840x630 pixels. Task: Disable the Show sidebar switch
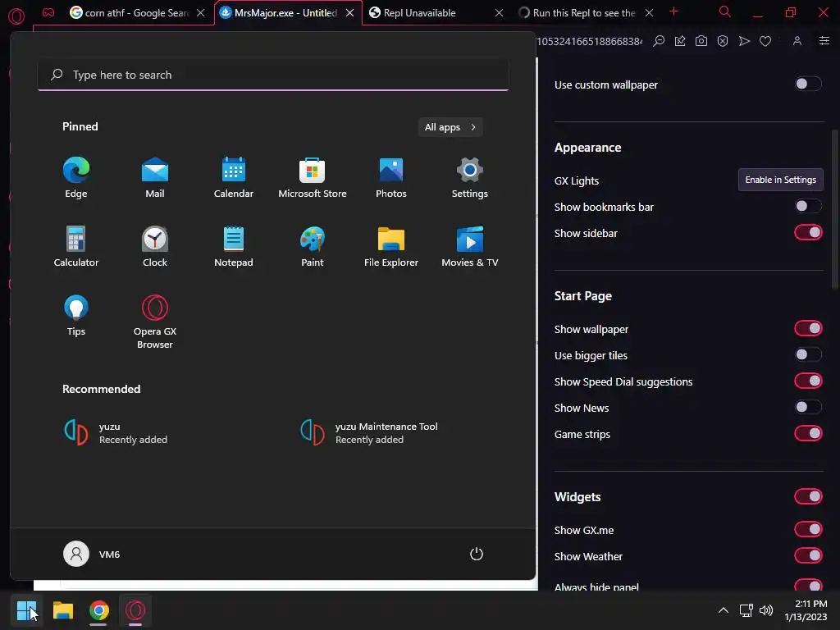pos(808,232)
